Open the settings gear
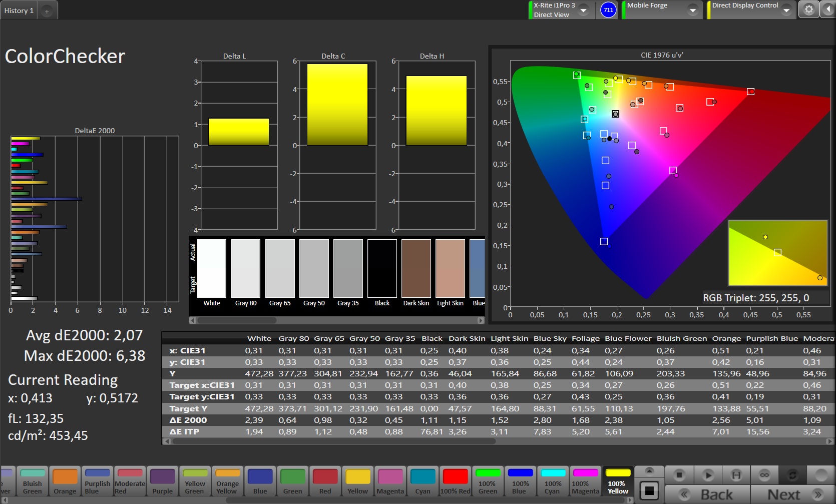The image size is (836, 504). (x=808, y=10)
